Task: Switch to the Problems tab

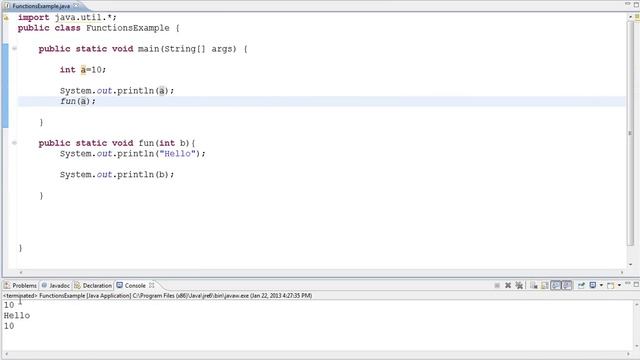Action: 20,285
